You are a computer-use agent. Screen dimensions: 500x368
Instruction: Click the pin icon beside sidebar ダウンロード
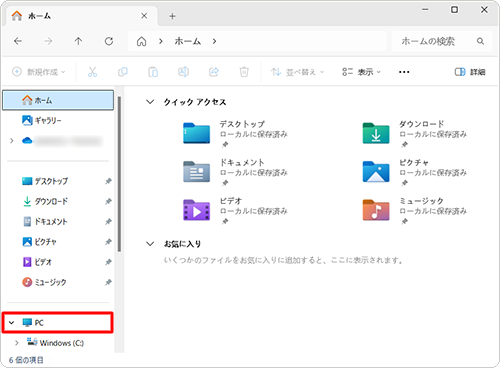click(108, 201)
